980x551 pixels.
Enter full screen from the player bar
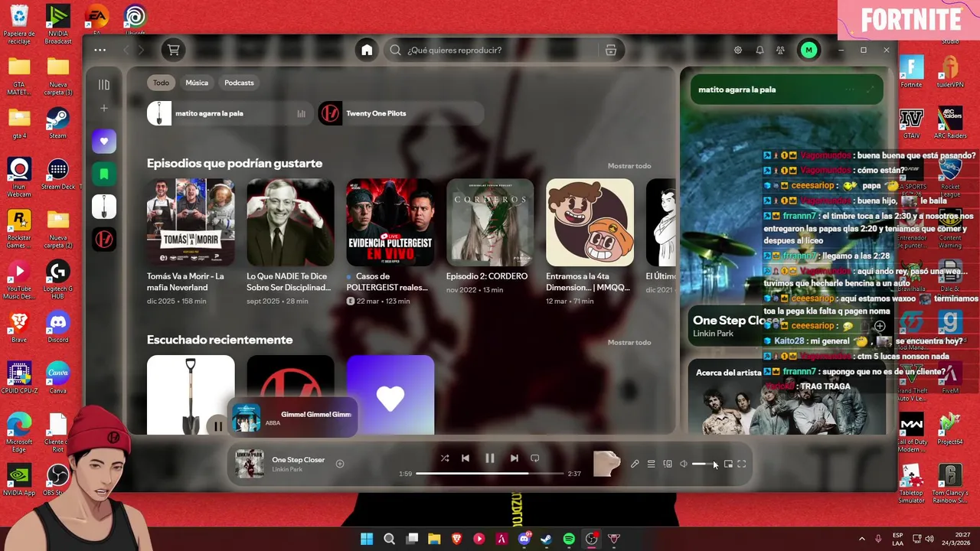point(742,464)
